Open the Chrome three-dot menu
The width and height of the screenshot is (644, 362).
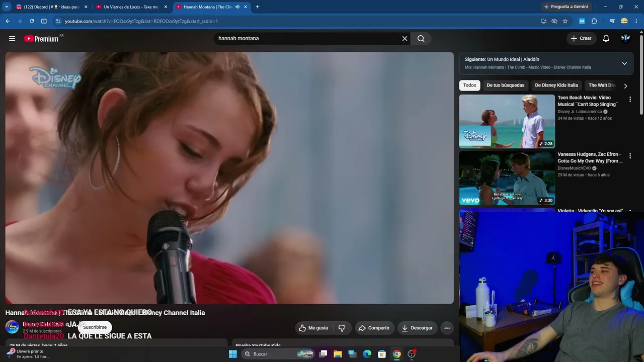pyautogui.click(x=637, y=21)
